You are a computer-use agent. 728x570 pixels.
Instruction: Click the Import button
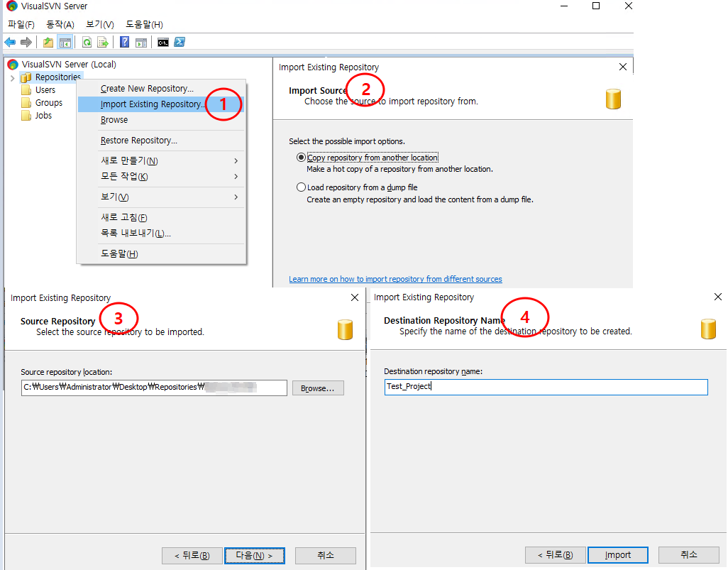(618, 554)
